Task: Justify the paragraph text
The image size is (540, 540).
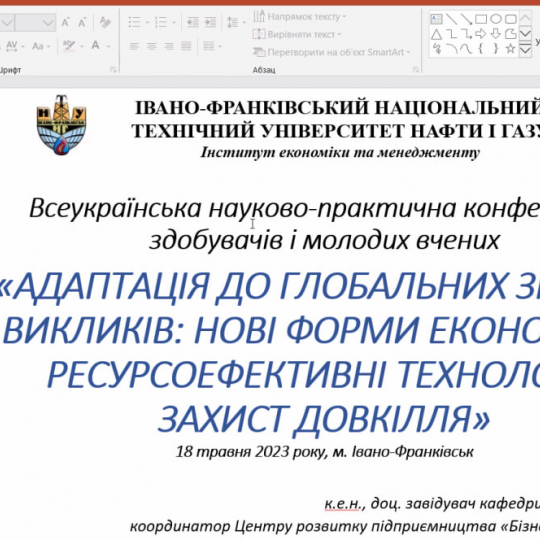Action: click(x=186, y=46)
